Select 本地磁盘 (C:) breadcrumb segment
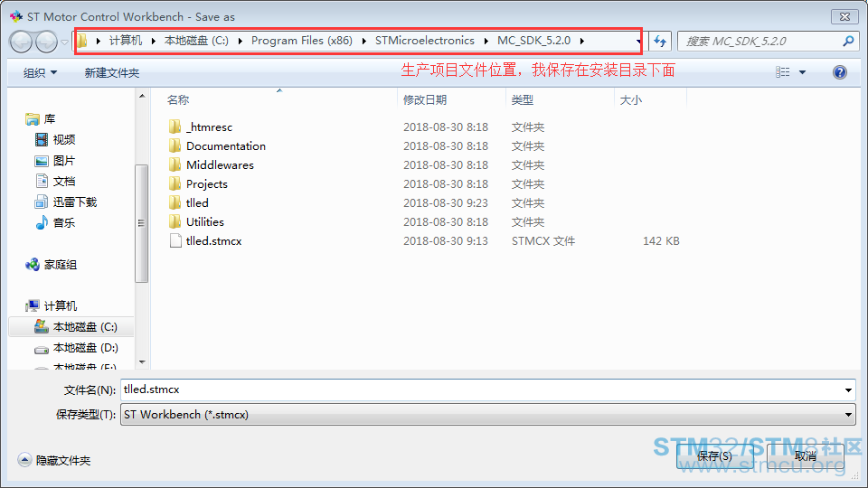Image resolution: width=868 pixels, height=488 pixels. point(196,41)
